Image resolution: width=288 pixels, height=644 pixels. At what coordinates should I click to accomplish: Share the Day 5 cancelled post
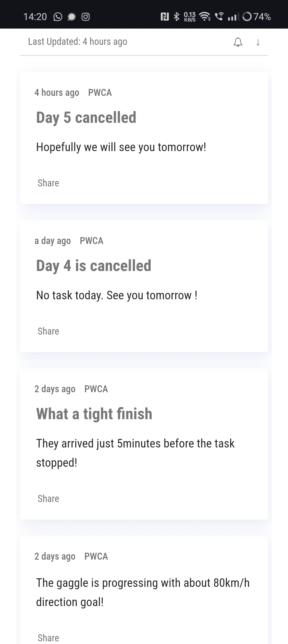[48, 183]
